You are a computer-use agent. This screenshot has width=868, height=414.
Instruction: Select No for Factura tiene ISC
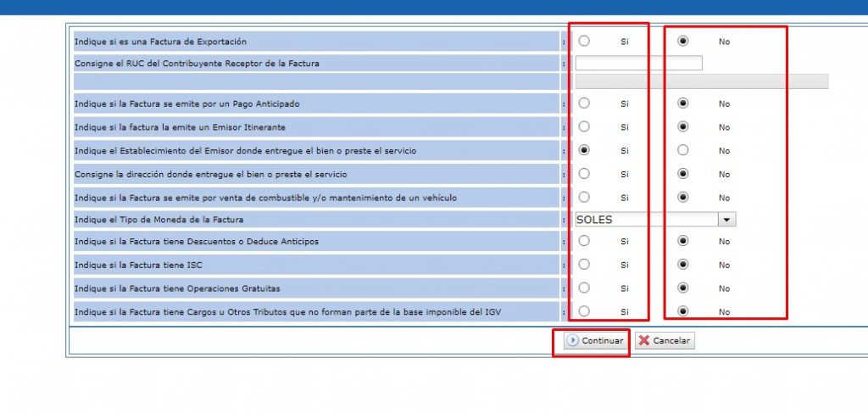click(x=683, y=265)
